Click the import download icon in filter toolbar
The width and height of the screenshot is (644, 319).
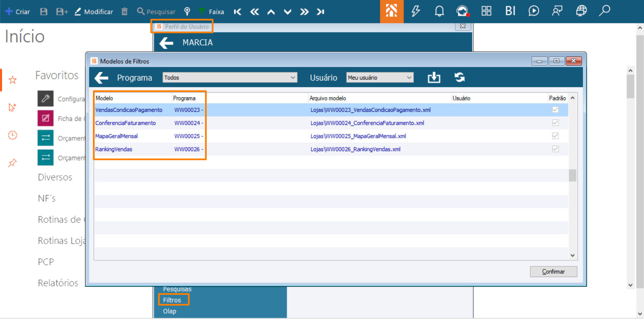coord(434,78)
